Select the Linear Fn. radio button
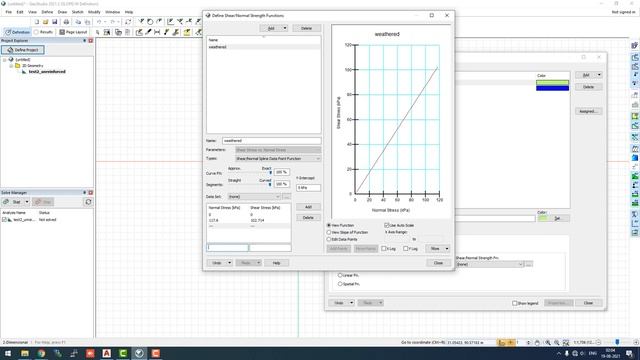The width and height of the screenshot is (640, 360). point(340,276)
